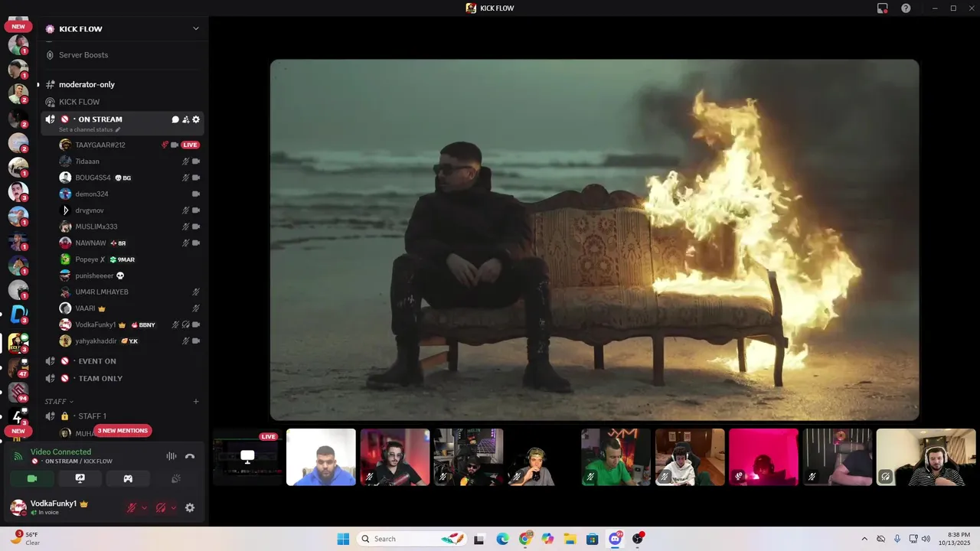The image size is (980, 551).
Task: Unmute microphone in user panel
Action: coord(132,507)
